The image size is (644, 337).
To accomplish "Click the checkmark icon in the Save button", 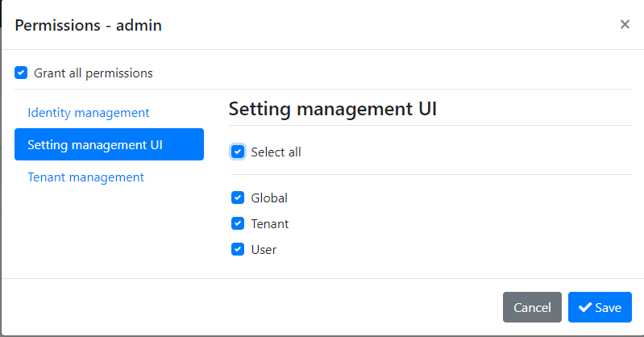I will [x=585, y=307].
